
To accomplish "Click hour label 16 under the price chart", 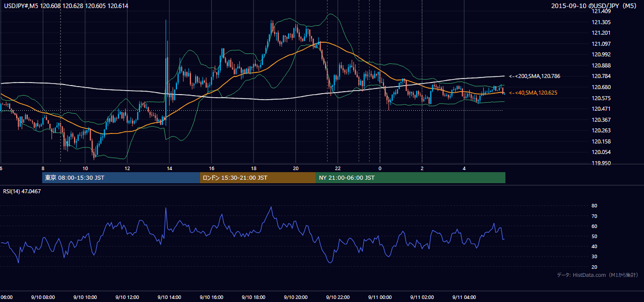I will pyautogui.click(x=212, y=168).
